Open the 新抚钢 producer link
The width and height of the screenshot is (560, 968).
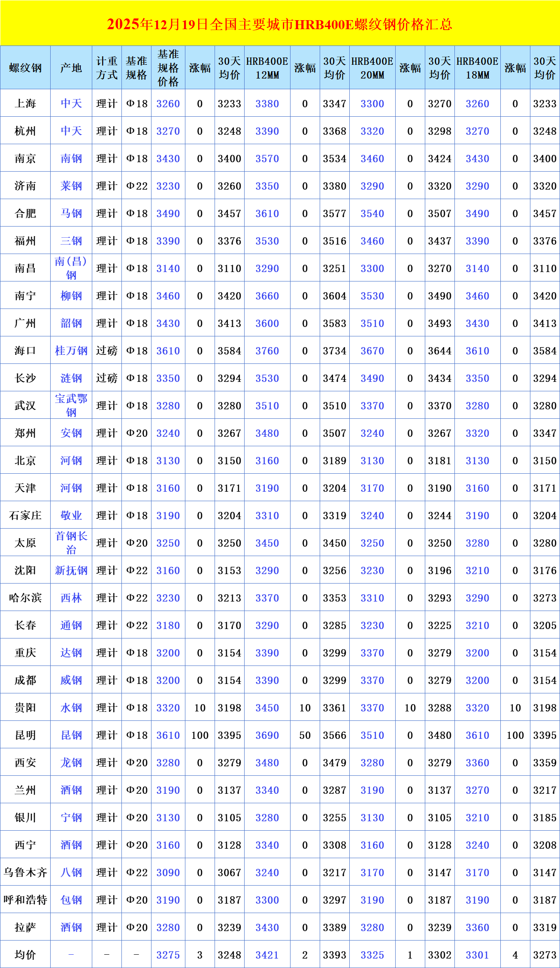click(x=71, y=571)
